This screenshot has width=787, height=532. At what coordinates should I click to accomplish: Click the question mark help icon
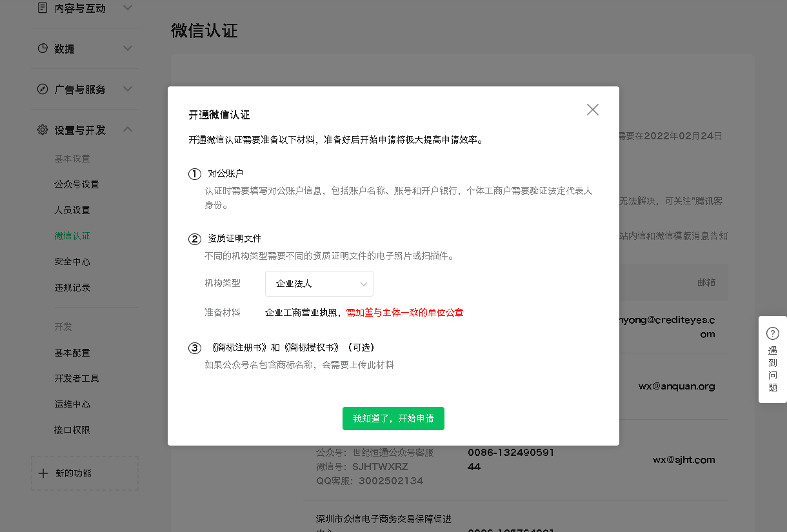[x=772, y=333]
